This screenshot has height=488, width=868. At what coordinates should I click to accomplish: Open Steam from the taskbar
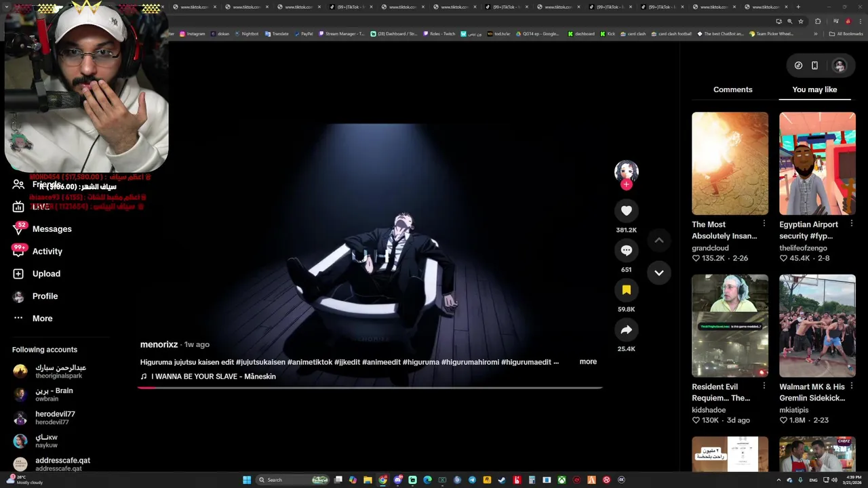tap(502, 480)
